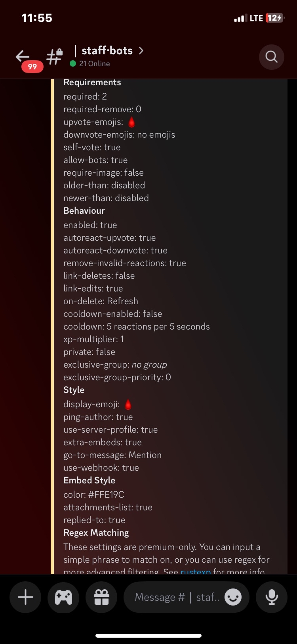The height and width of the screenshot is (644, 297).
Task: Tap the locked channel hashtag icon
Action: point(54,57)
